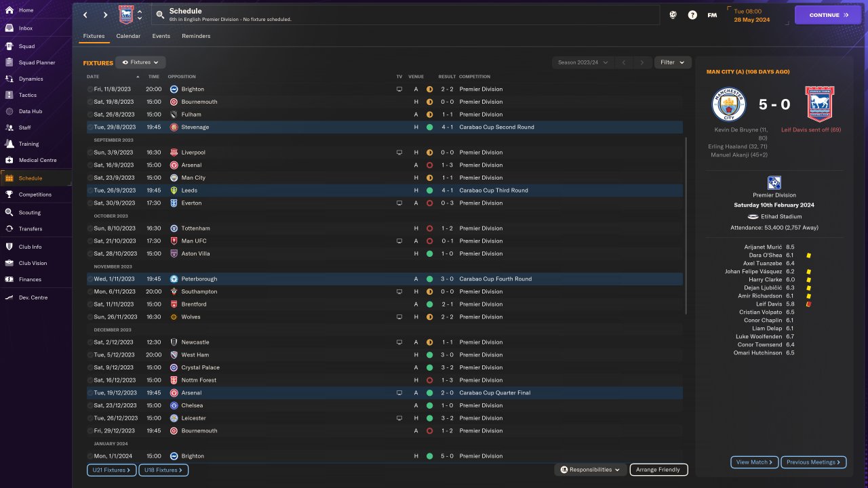Go to next season with right arrow
The width and height of the screenshot is (868, 488).
[642, 62]
